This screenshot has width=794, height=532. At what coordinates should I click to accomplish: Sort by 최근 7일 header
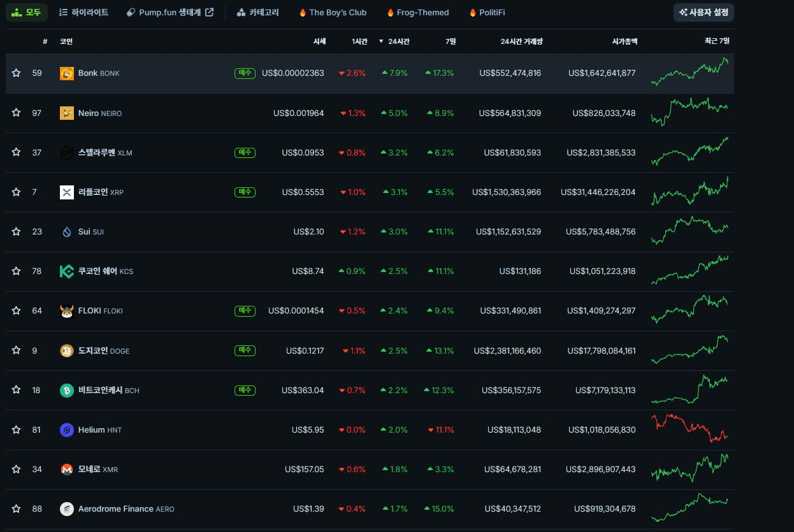click(x=716, y=41)
